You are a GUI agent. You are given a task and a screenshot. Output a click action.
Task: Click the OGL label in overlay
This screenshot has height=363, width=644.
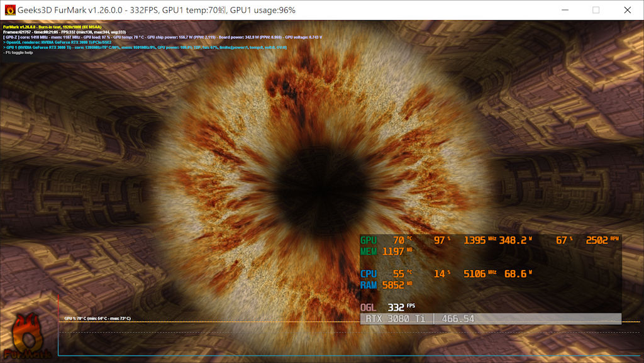pyautogui.click(x=368, y=308)
